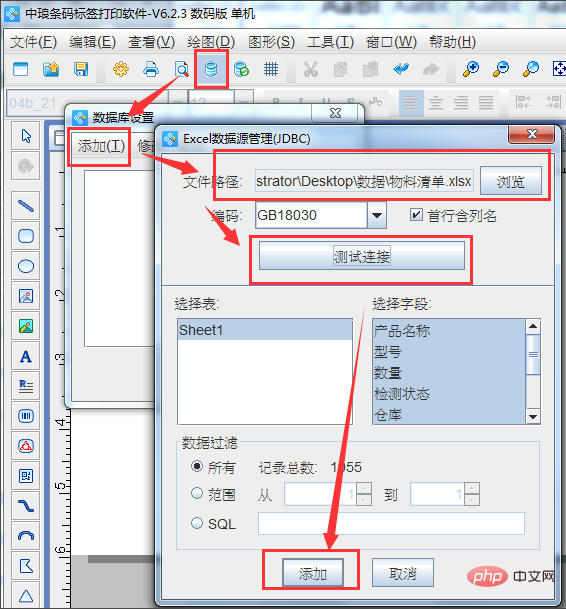566x609 pixels.
Task: Open the 帮助(H) menu
Action: [x=452, y=42]
